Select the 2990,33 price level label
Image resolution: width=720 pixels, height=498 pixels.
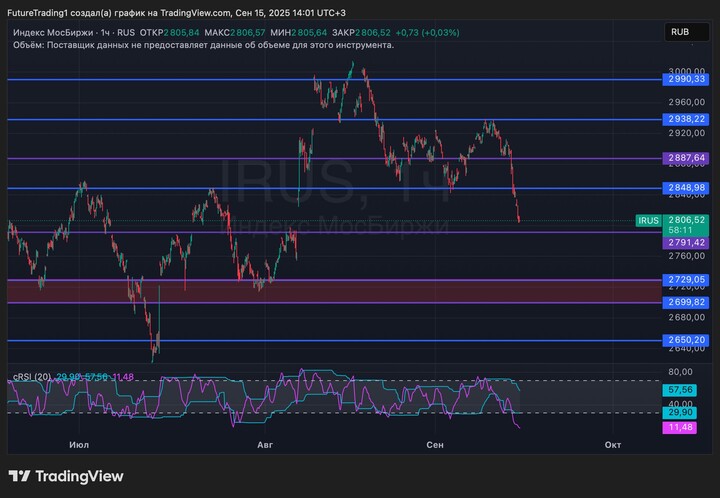[686, 79]
